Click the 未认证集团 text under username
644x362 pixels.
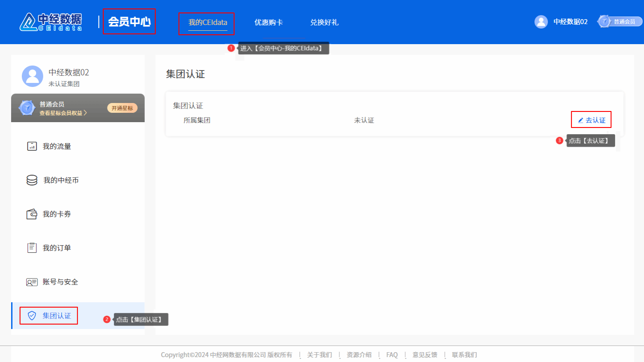pos(64,84)
